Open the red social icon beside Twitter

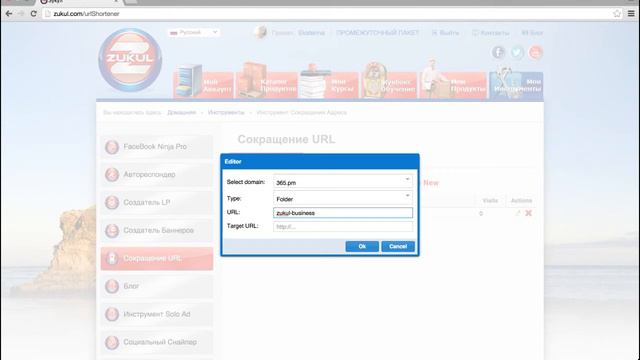click(x=536, y=52)
